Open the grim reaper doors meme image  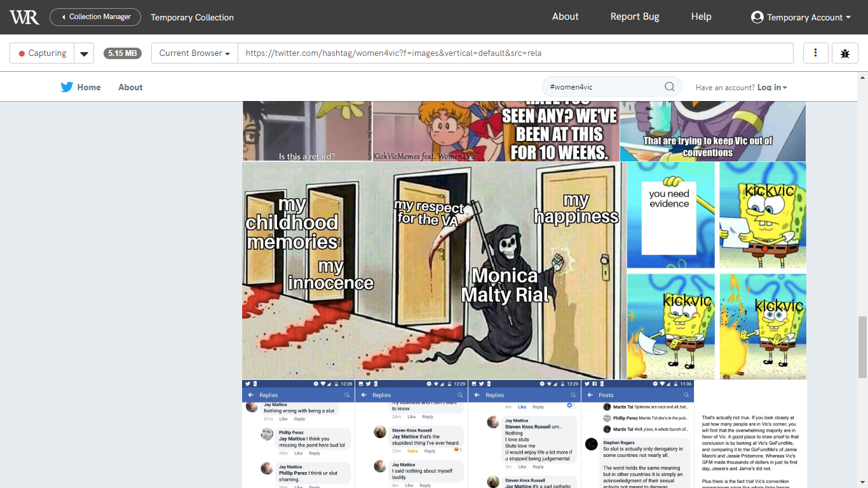coord(434,271)
